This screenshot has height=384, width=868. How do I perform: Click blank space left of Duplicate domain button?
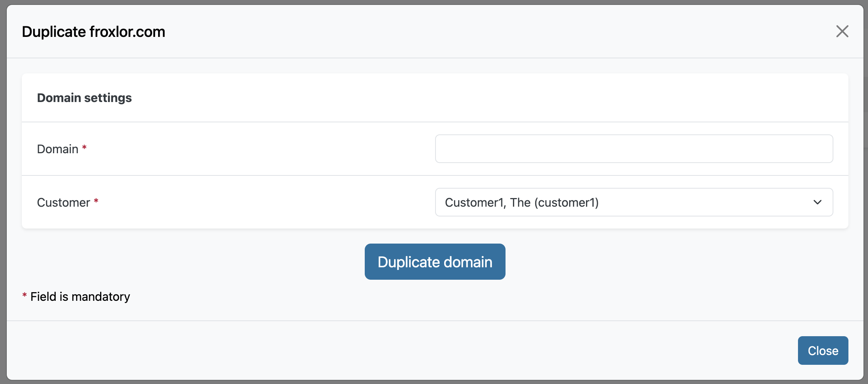(188, 262)
